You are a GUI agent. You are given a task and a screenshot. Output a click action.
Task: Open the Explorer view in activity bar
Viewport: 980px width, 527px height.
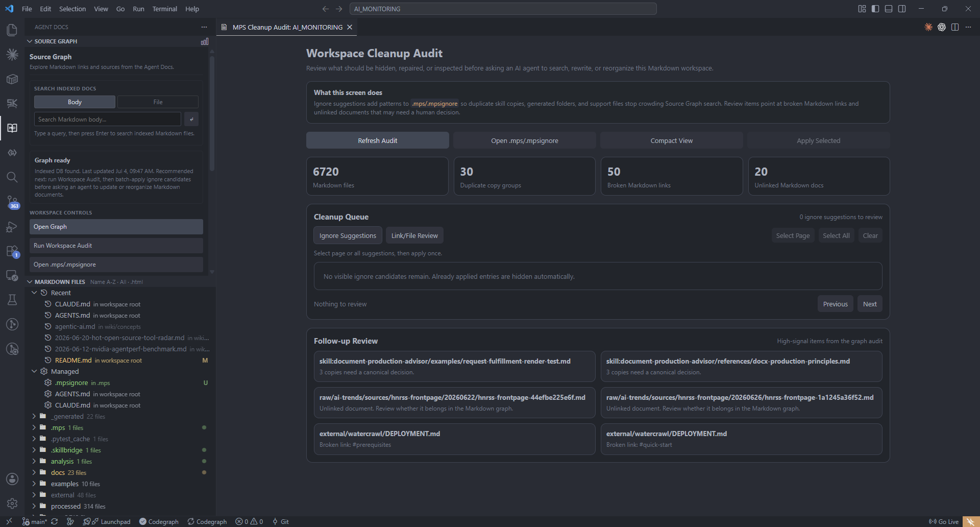pos(12,30)
